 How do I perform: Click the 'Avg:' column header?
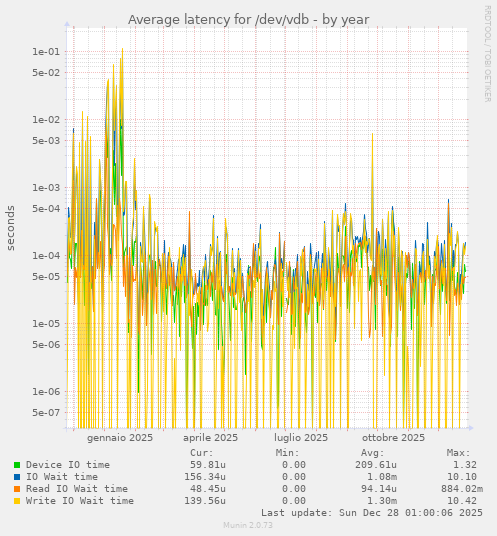(373, 453)
